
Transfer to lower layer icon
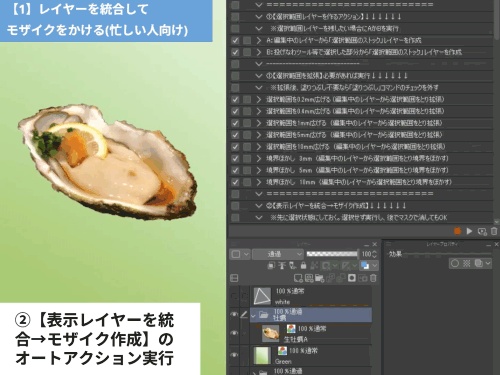click(x=331, y=278)
